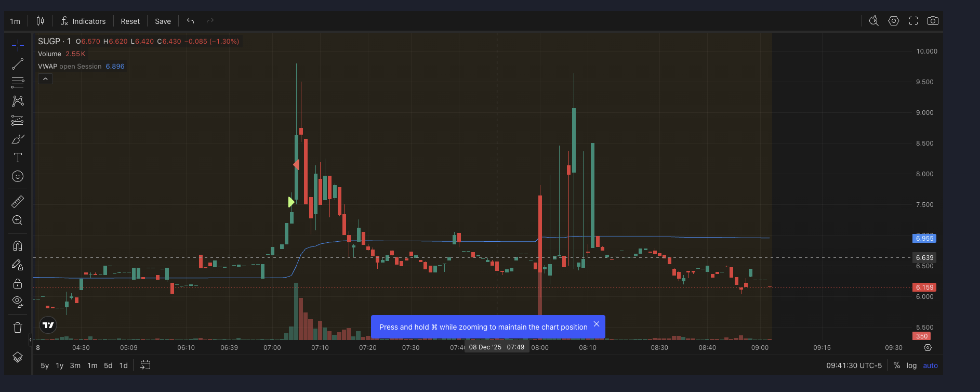Viewport: 980px width, 392px height.
Task: Take a chart snapshot with camera icon
Action: point(933,21)
